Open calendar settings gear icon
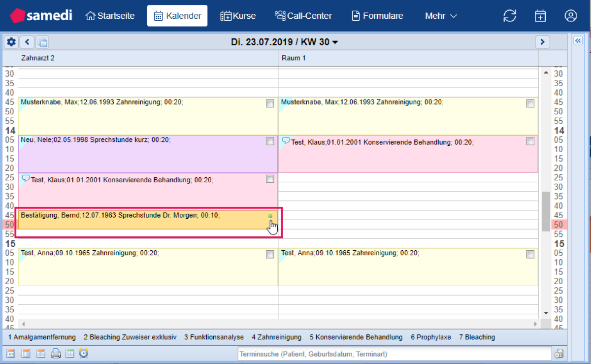591x364 pixels. [x=11, y=42]
